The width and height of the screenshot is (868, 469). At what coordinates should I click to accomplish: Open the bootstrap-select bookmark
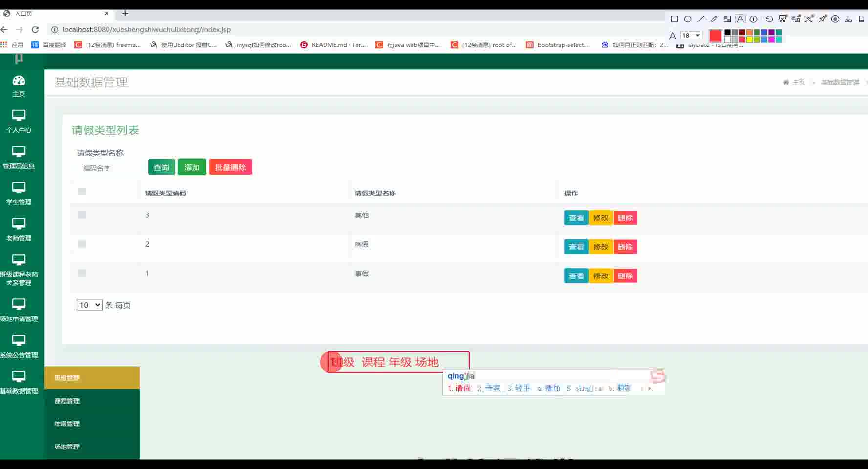click(x=558, y=45)
